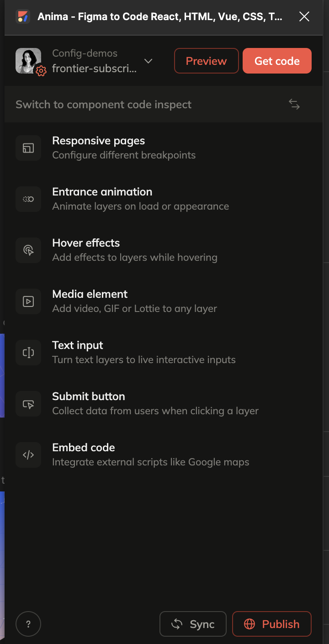
Task: Click the user avatar thumbnail
Action: [x=28, y=60]
